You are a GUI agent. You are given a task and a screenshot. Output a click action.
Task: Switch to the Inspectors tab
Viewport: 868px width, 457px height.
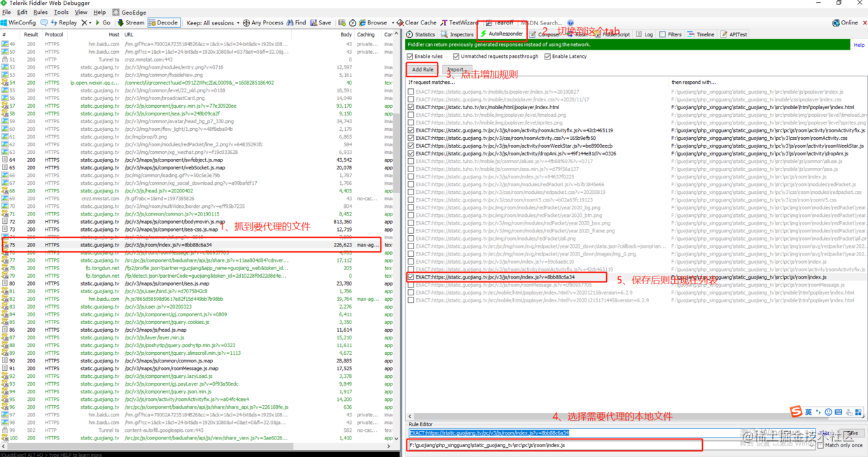coord(457,34)
